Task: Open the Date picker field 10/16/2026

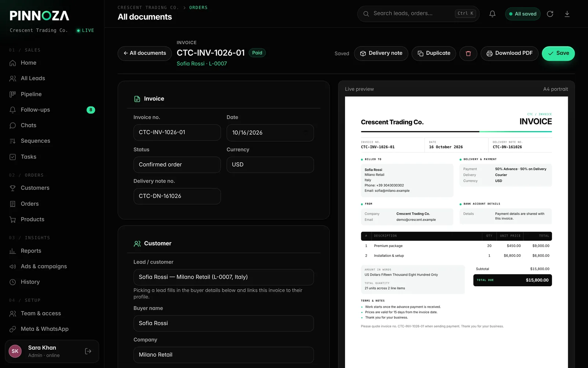Action: (x=270, y=133)
